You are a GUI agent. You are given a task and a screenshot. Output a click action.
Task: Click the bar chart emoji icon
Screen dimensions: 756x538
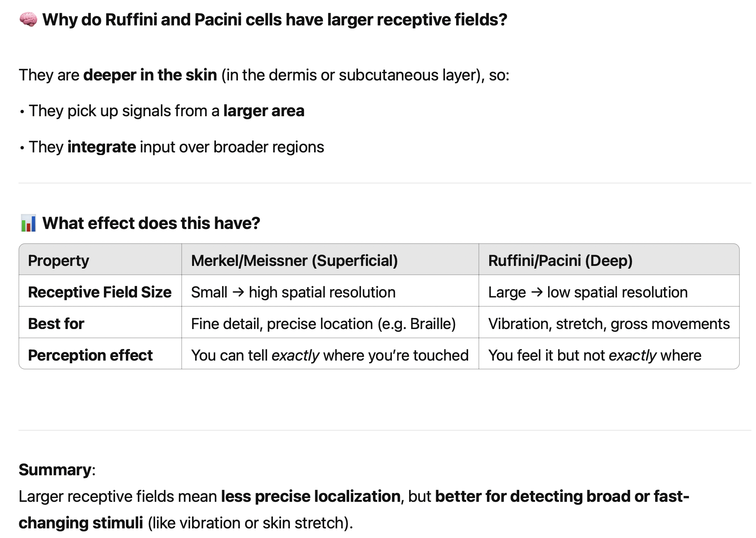pos(28,224)
